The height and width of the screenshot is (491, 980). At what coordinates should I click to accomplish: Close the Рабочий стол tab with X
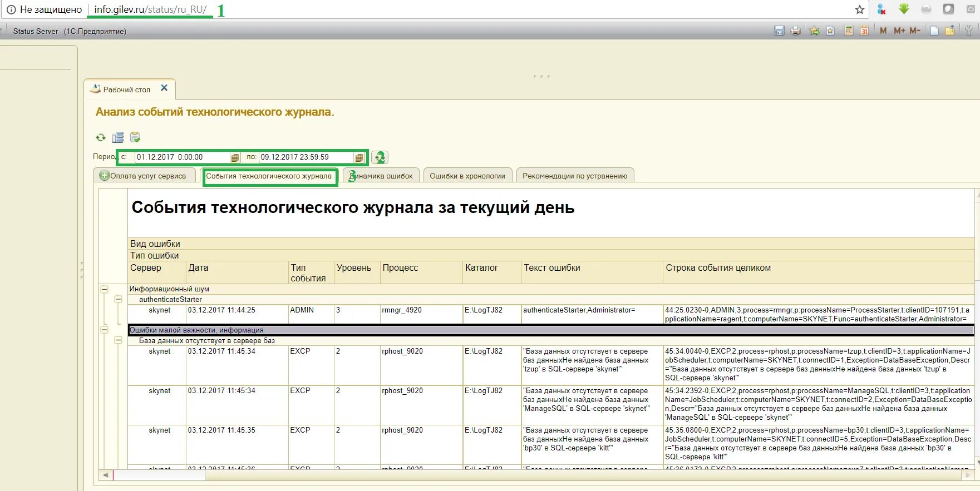(164, 88)
